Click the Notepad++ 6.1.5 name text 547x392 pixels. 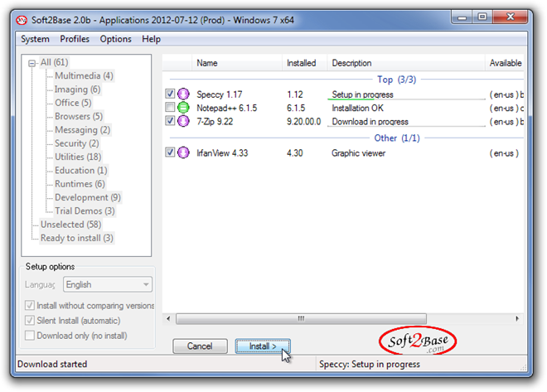[227, 108]
